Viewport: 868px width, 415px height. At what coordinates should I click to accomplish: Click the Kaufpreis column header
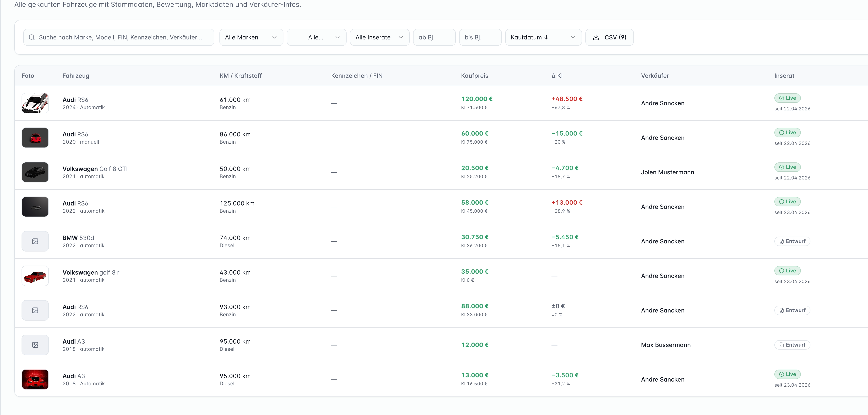(x=475, y=76)
